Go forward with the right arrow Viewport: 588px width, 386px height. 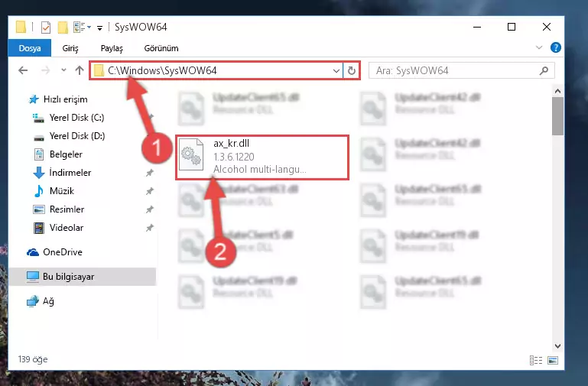point(45,70)
